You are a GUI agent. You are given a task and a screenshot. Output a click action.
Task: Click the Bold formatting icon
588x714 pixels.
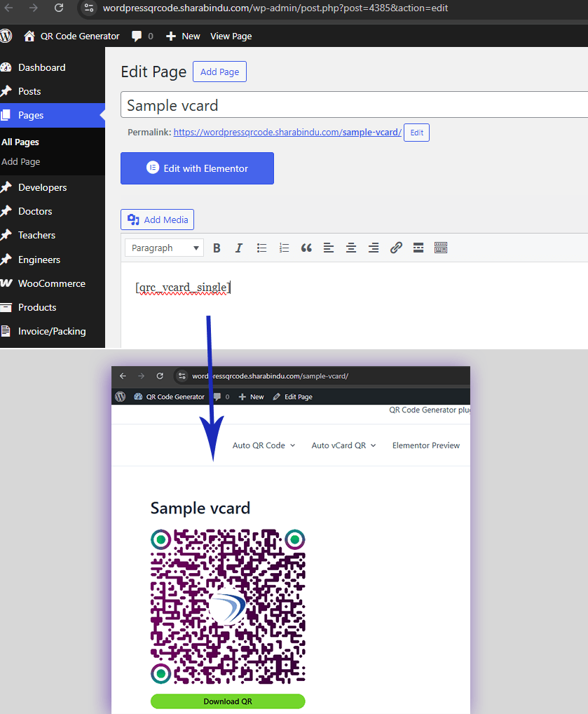[217, 248]
